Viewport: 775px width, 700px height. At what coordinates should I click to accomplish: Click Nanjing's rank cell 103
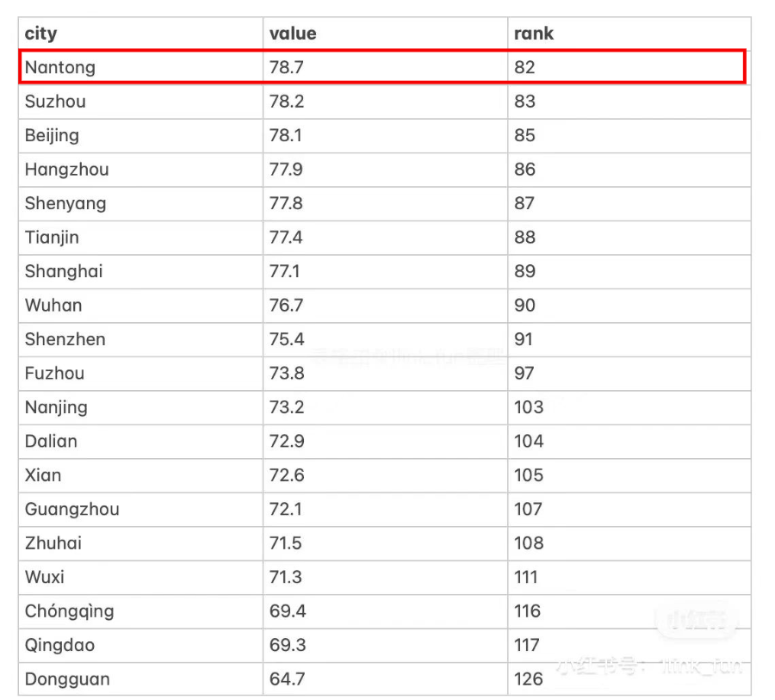click(629, 407)
